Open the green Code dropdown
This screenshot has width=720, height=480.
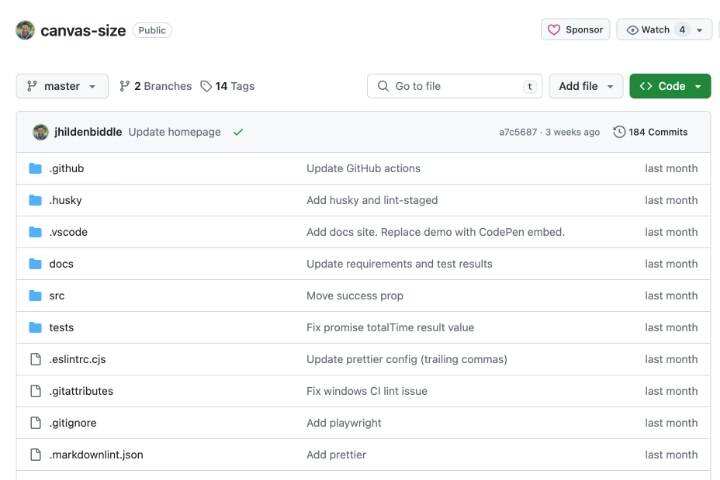point(670,86)
